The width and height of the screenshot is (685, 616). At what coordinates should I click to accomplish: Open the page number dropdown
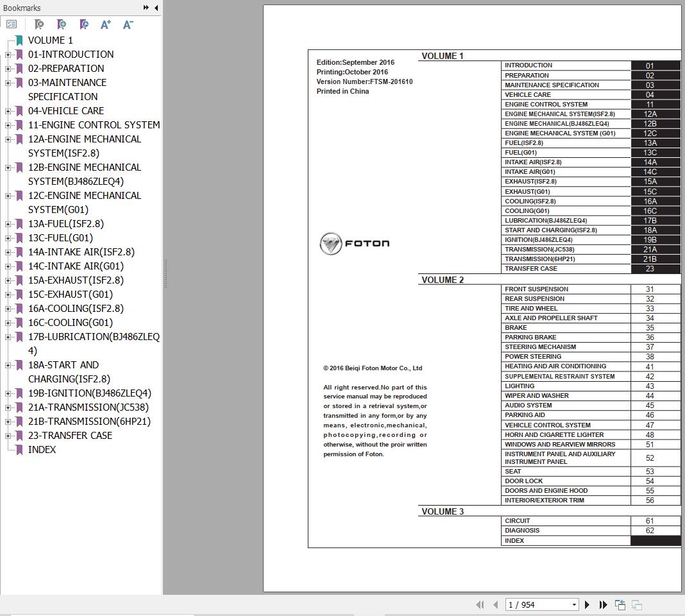coord(574,604)
